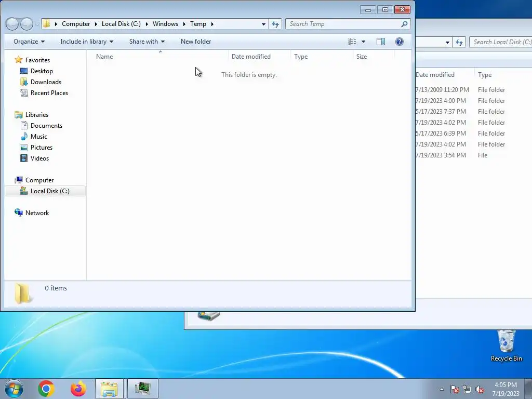This screenshot has height=399, width=532.
Task: Select Windows in the address path
Action: tap(165, 24)
